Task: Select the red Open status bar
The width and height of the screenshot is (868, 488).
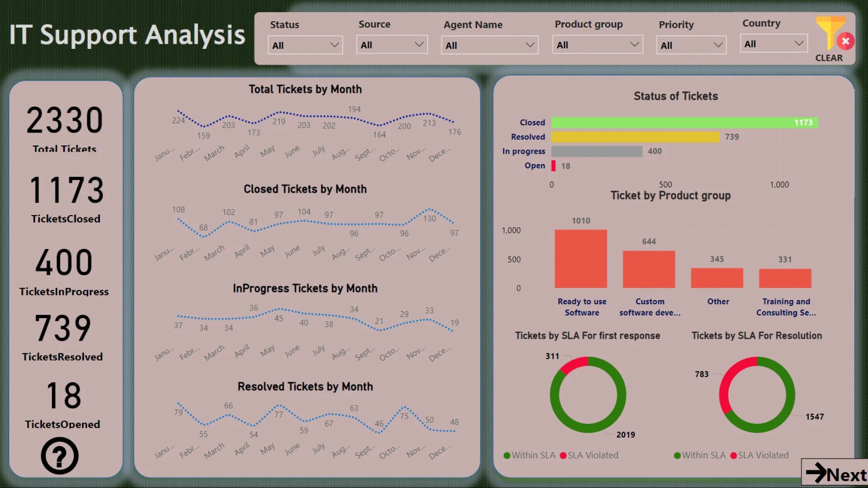Action: 553,166
